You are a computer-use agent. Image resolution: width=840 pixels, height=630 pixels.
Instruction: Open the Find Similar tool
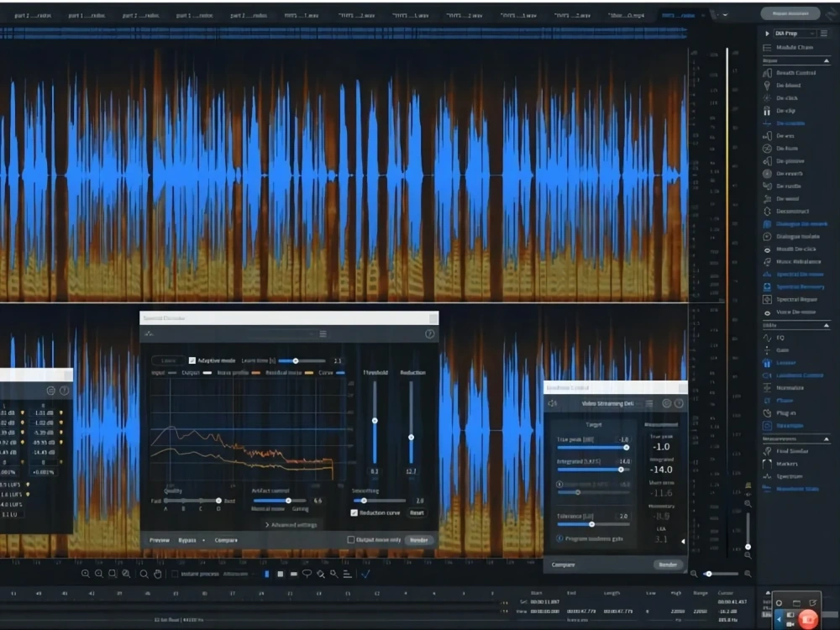[x=786, y=451]
